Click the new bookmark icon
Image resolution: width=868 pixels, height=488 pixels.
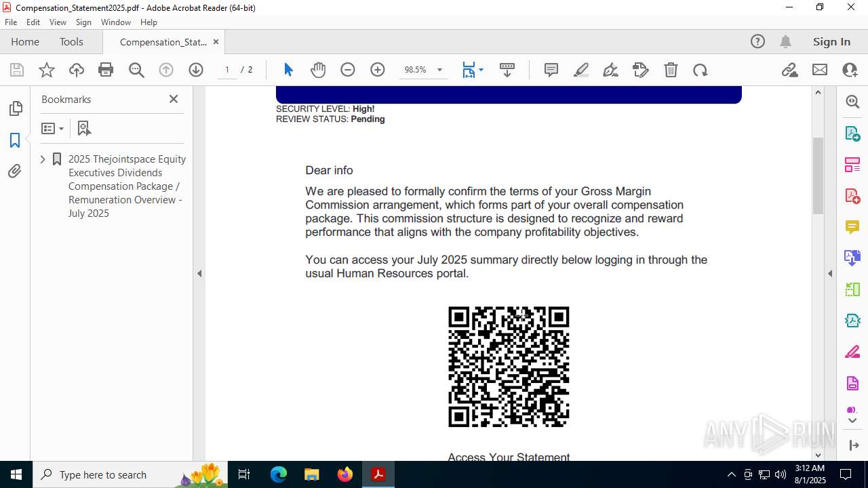(x=84, y=128)
